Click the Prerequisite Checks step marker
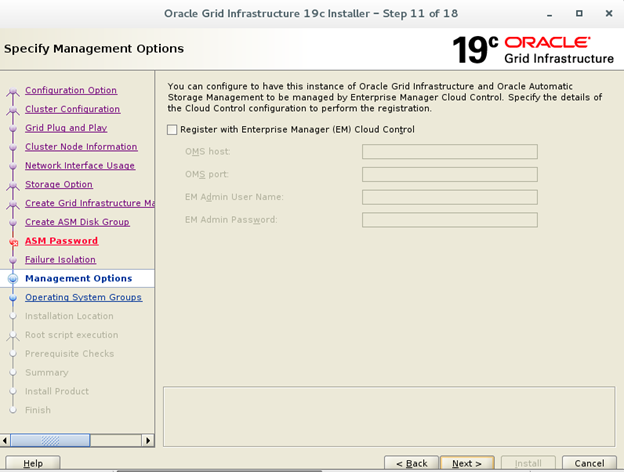Image resolution: width=624 pixels, height=472 pixels. coord(13,354)
